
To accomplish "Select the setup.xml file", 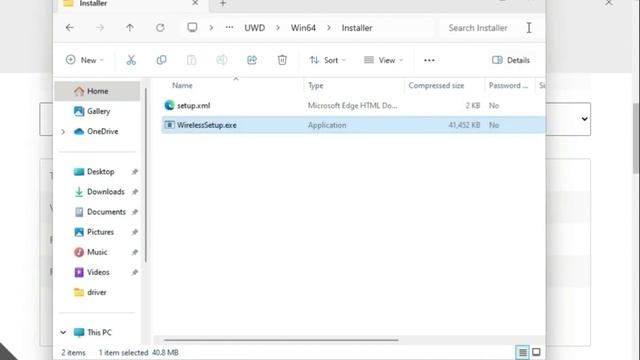I will pyautogui.click(x=353, y=105).
